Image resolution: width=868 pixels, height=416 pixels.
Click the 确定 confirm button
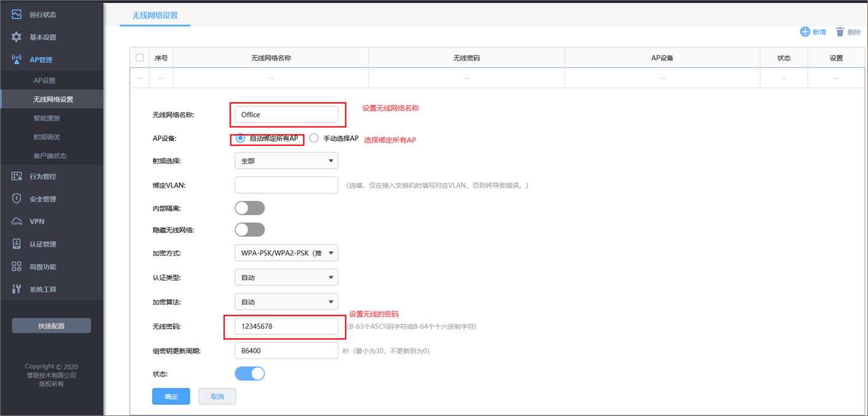click(171, 396)
